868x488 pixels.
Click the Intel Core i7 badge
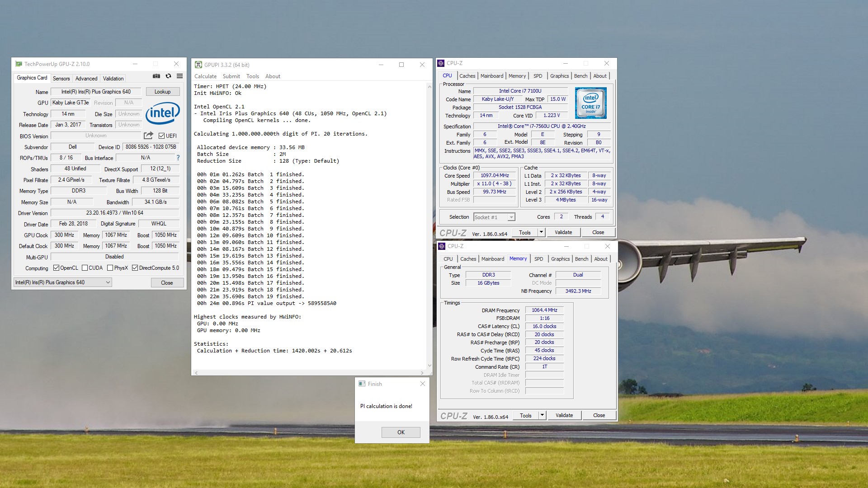tap(591, 103)
